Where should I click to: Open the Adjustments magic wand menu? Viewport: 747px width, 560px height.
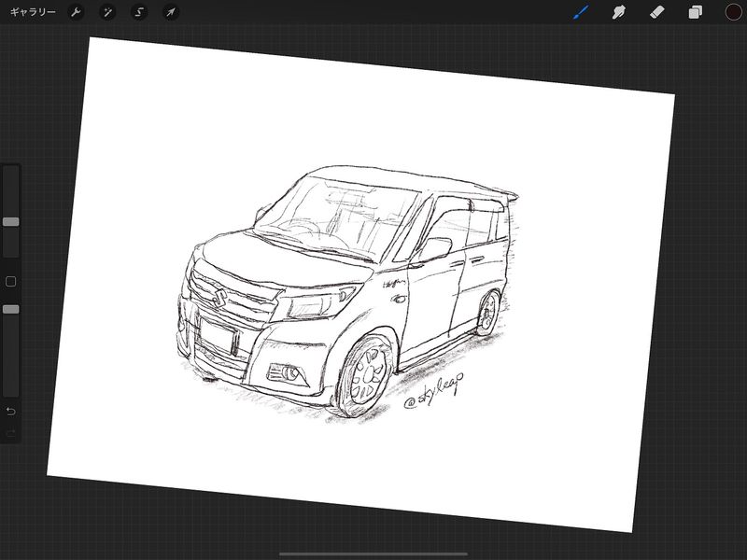point(108,12)
